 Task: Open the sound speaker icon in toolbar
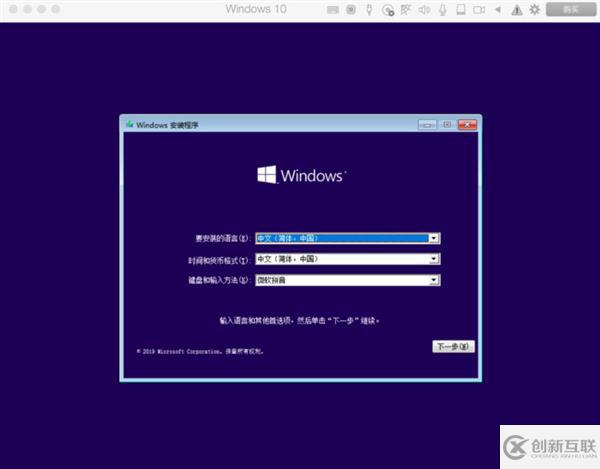[424, 10]
